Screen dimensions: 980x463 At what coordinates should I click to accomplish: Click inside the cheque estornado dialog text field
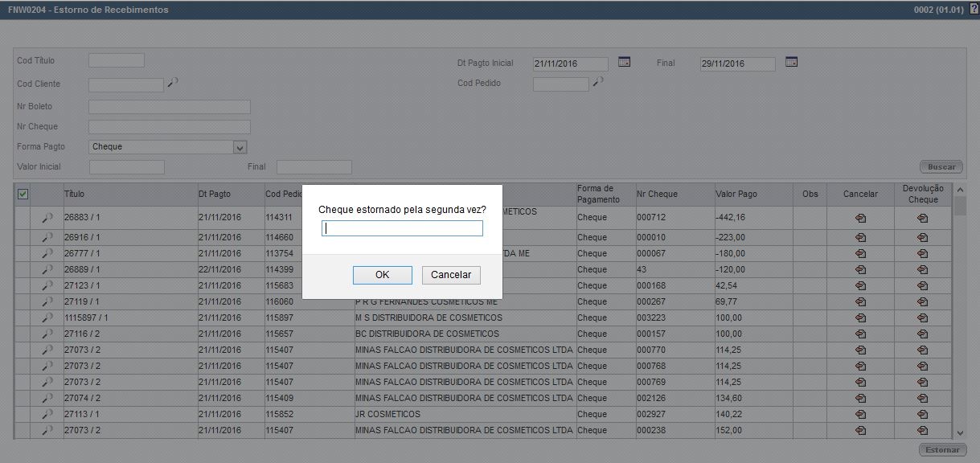point(402,228)
